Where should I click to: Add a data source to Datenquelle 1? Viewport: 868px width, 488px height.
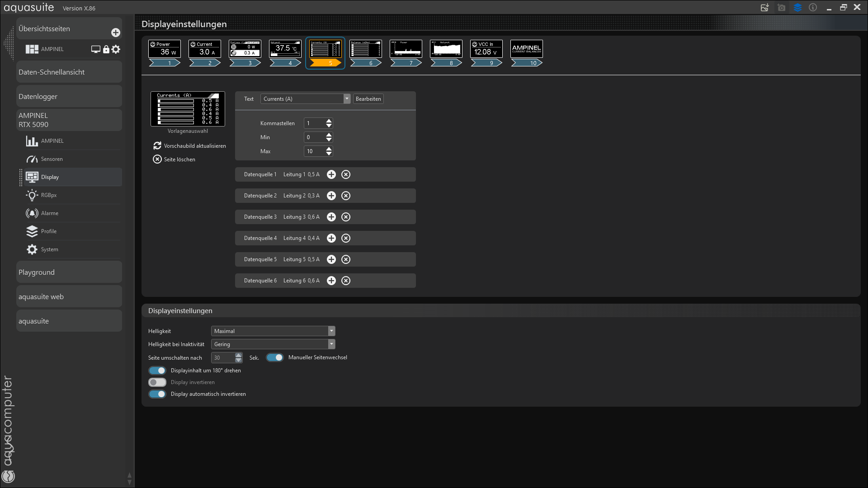[x=331, y=174]
